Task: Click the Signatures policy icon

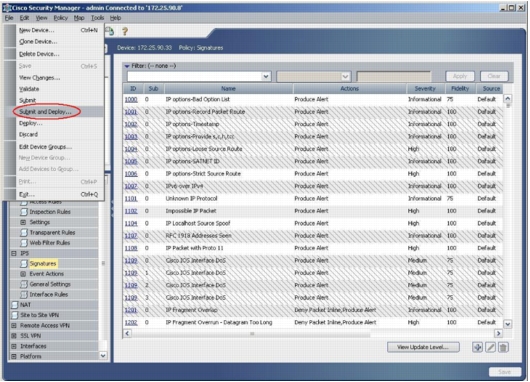Action: (x=24, y=263)
